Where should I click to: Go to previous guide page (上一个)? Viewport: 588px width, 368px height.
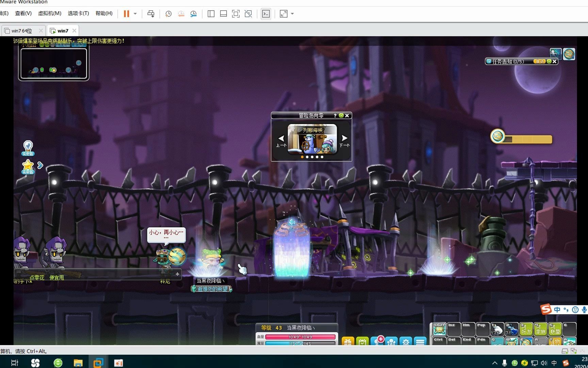point(281,140)
